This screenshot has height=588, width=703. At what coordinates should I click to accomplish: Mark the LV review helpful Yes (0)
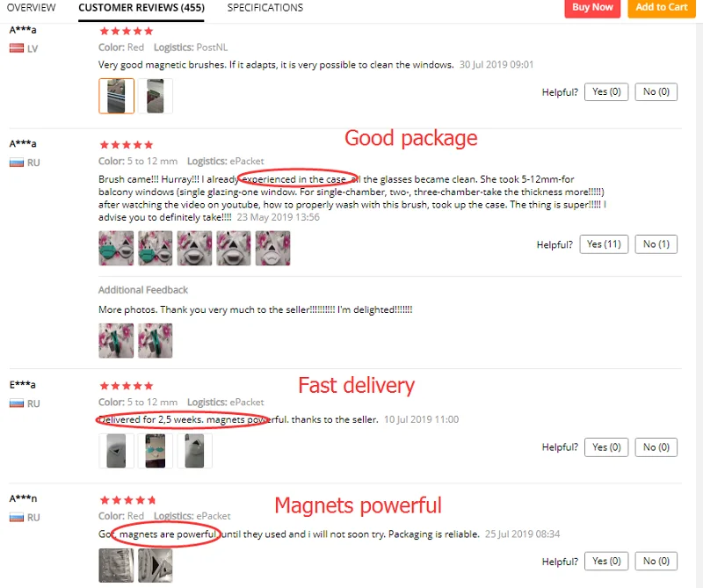coord(606,92)
